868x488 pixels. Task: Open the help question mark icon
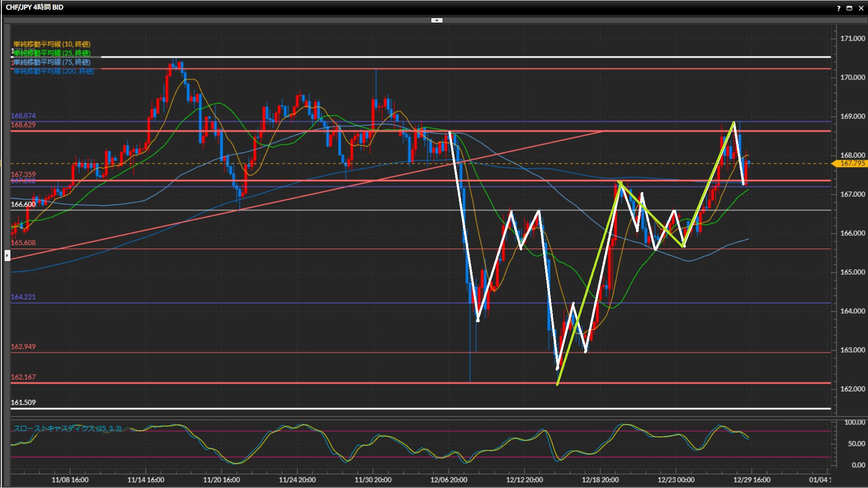pos(839,8)
